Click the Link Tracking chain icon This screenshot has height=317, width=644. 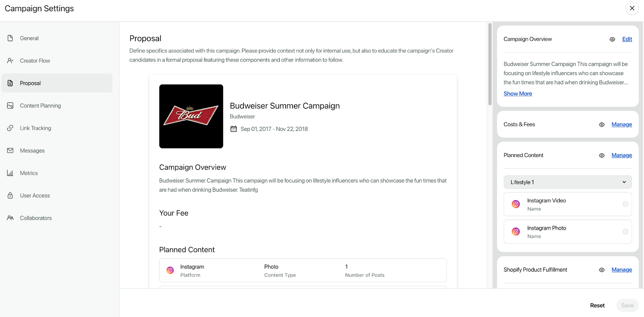pos(10,128)
